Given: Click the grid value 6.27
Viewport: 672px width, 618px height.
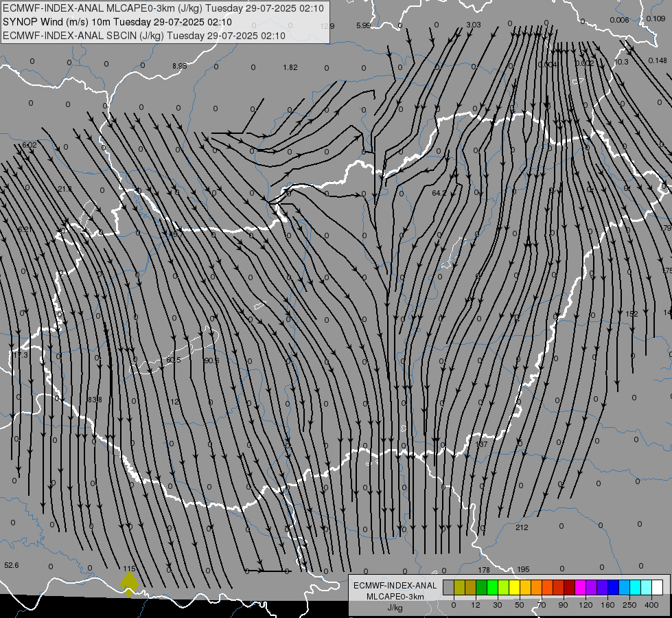Looking at the screenshot, I should pos(25,229).
